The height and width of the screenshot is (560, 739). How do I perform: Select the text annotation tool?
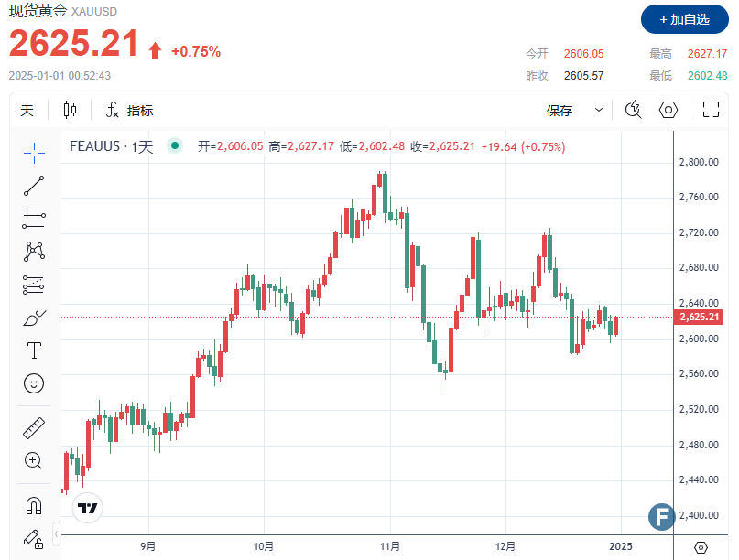click(x=34, y=350)
